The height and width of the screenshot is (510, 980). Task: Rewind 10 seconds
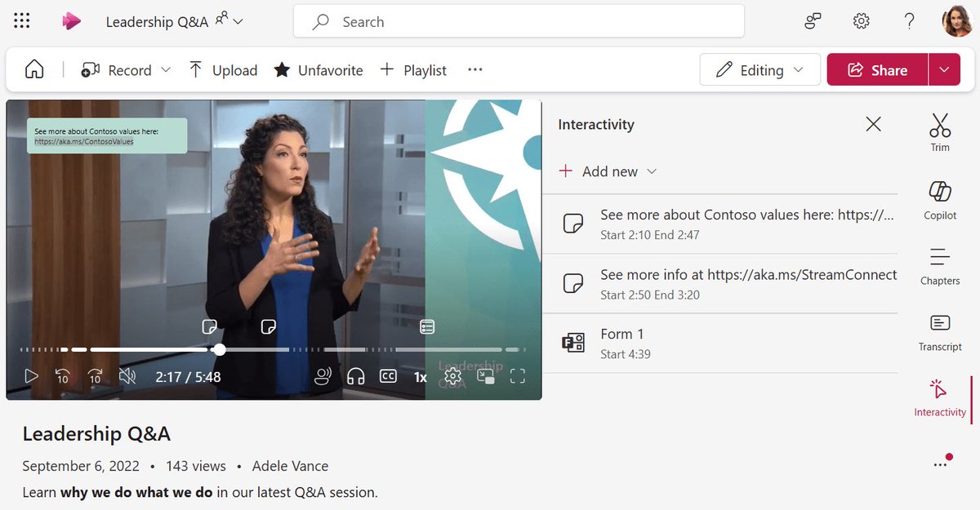63,376
